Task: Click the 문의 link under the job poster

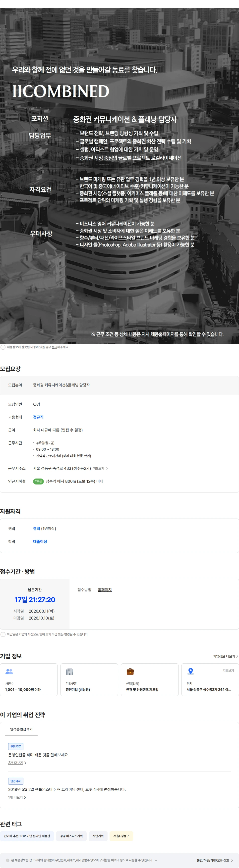Action: 54,347
